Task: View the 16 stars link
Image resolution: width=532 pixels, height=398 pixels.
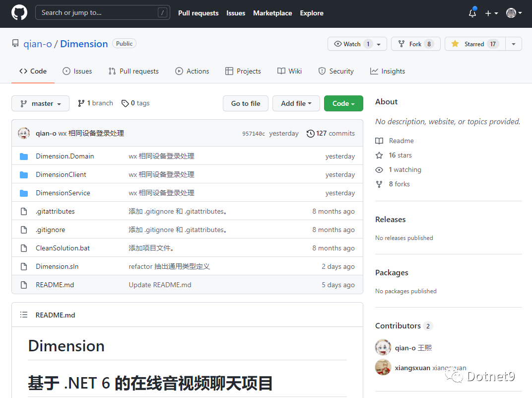Action: tap(394, 155)
